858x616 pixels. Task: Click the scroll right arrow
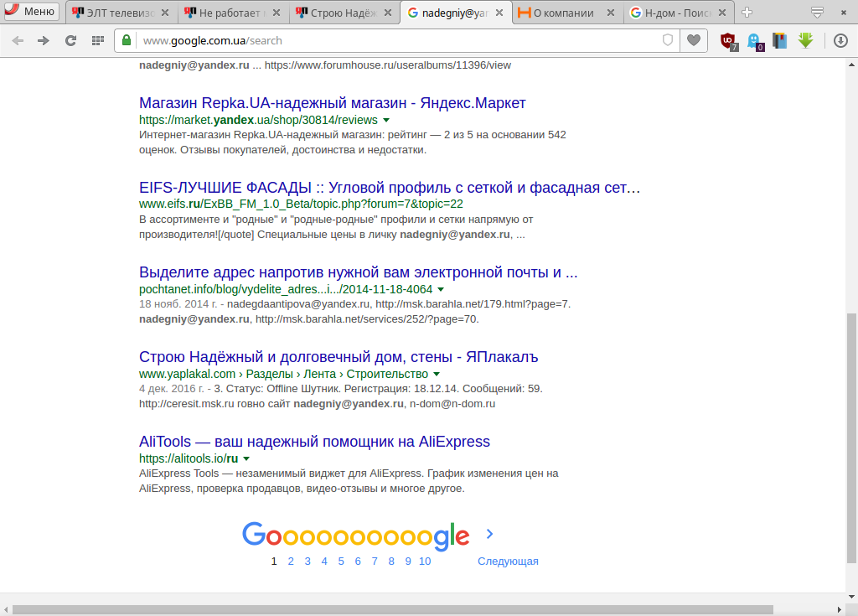840,609
